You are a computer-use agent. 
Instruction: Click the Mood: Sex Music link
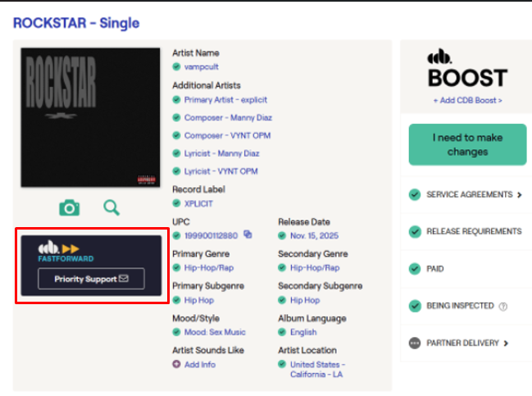point(215,332)
